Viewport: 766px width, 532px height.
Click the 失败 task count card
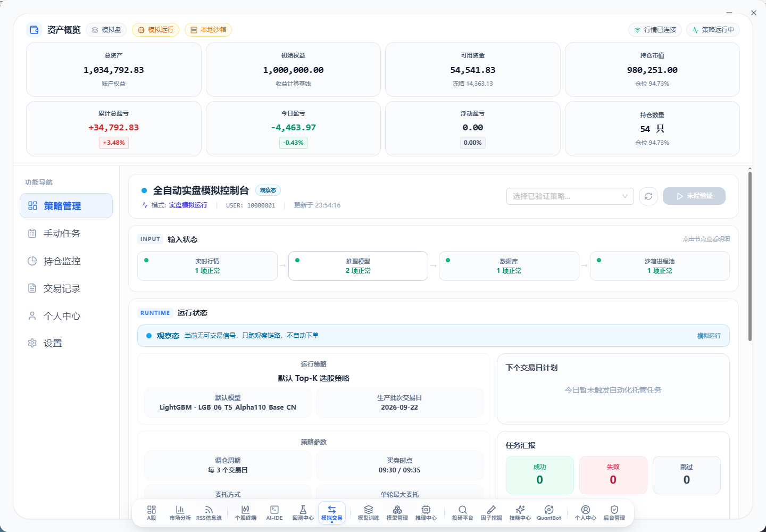(x=613, y=475)
